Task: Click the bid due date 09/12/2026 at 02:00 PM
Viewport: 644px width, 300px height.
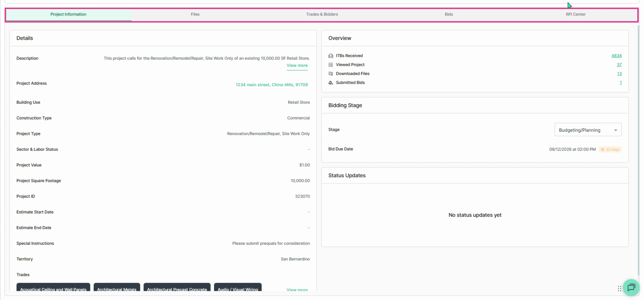Action: click(x=572, y=149)
